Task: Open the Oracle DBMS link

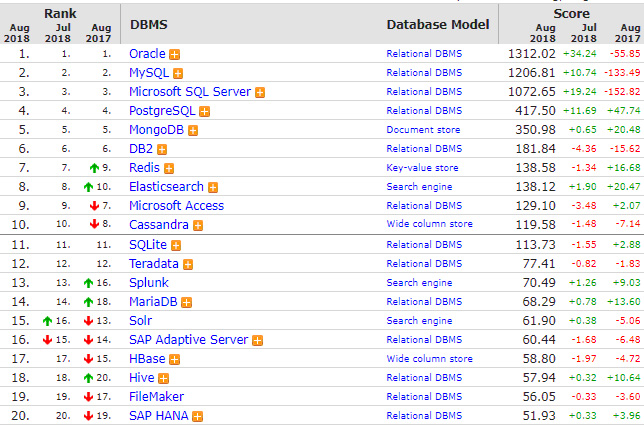Action: pos(147,54)
